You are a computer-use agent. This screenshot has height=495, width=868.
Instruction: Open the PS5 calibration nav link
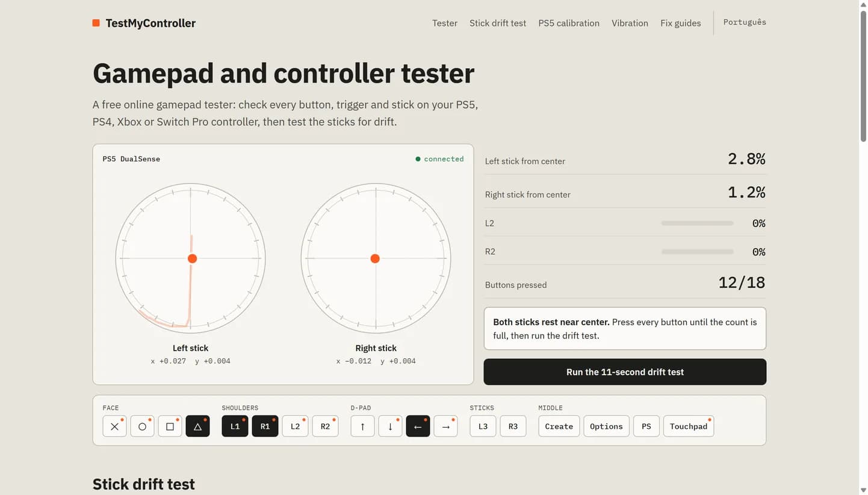click(x=569, y=23)
